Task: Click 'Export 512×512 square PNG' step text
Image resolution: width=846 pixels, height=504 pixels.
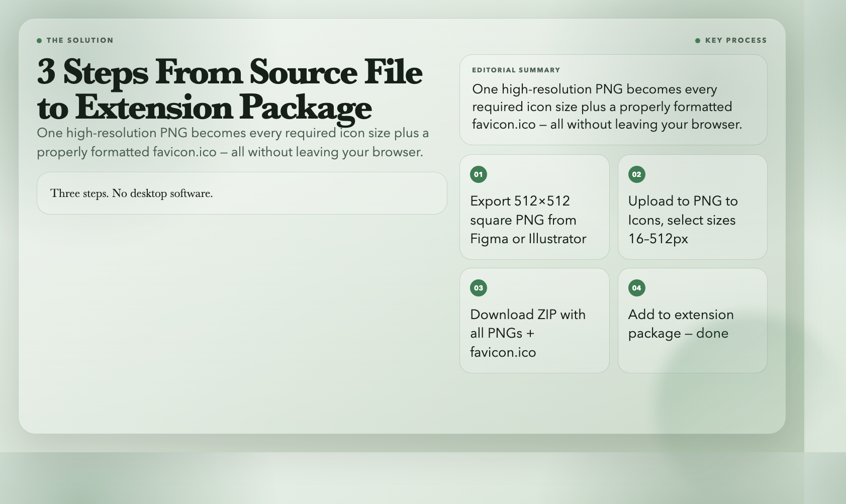Action: [528, 220]
